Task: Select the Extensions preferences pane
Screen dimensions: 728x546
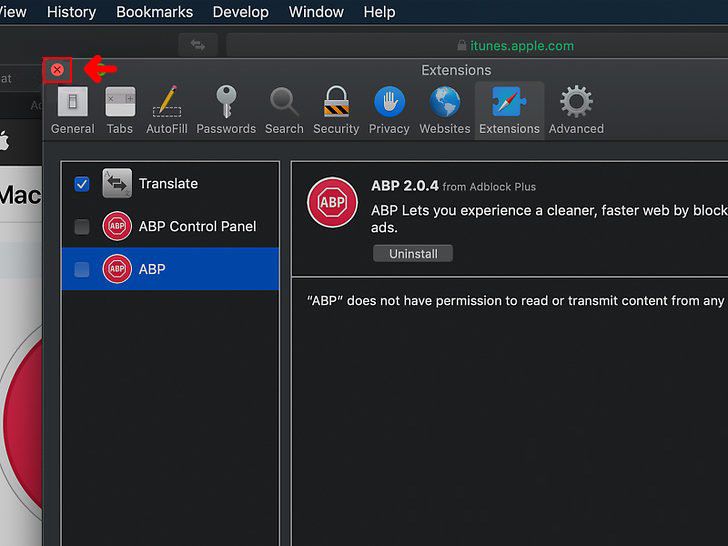Action: [x=509, y=110]
